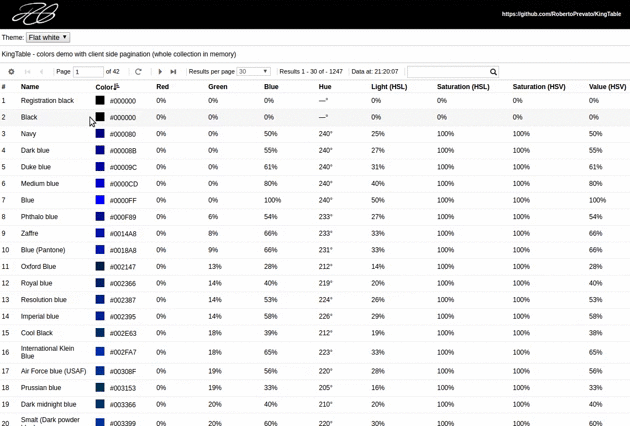Select the 'Phthalo blue' name cell
The height and width of the screenshot is (426, 630).
pos(39,217)
